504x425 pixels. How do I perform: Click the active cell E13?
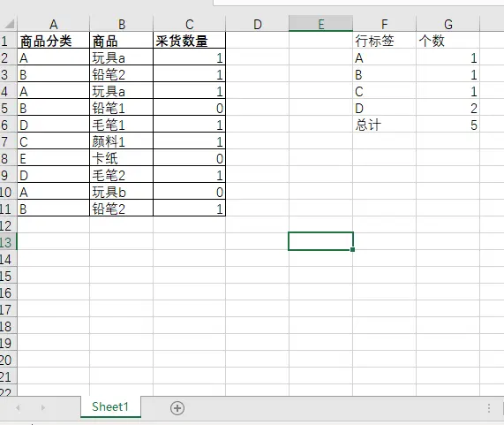[320, 241]
